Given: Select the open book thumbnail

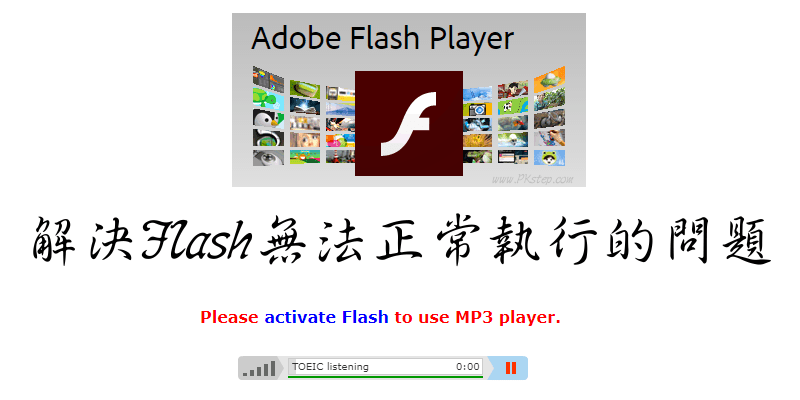Looking at the screenshot, I should tap(305, 106).
